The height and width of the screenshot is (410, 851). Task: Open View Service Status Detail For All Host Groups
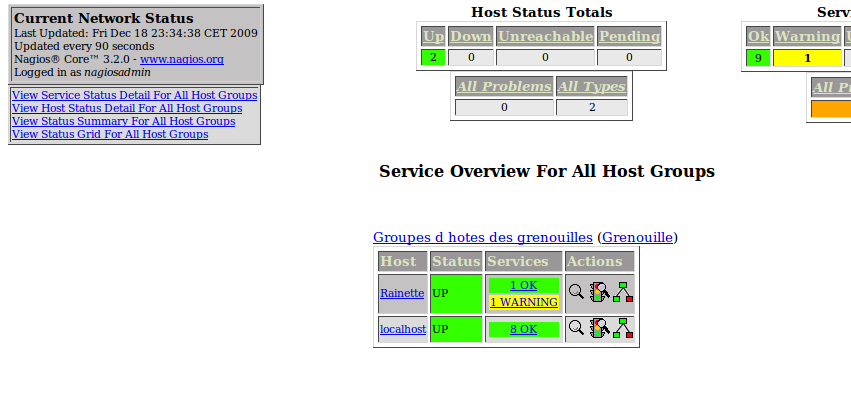point(134,95)
